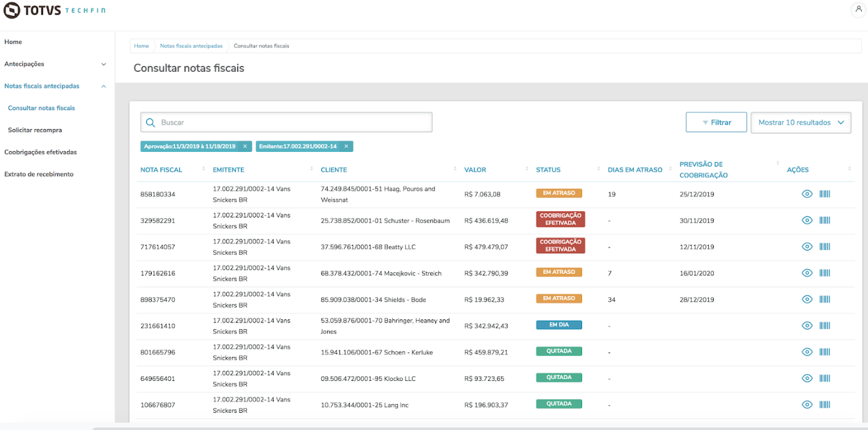Image resolution: width=868 pixels, height=430 pixels.
Task: Open barcode for nota fiscal 329582291
Action: 824,221
